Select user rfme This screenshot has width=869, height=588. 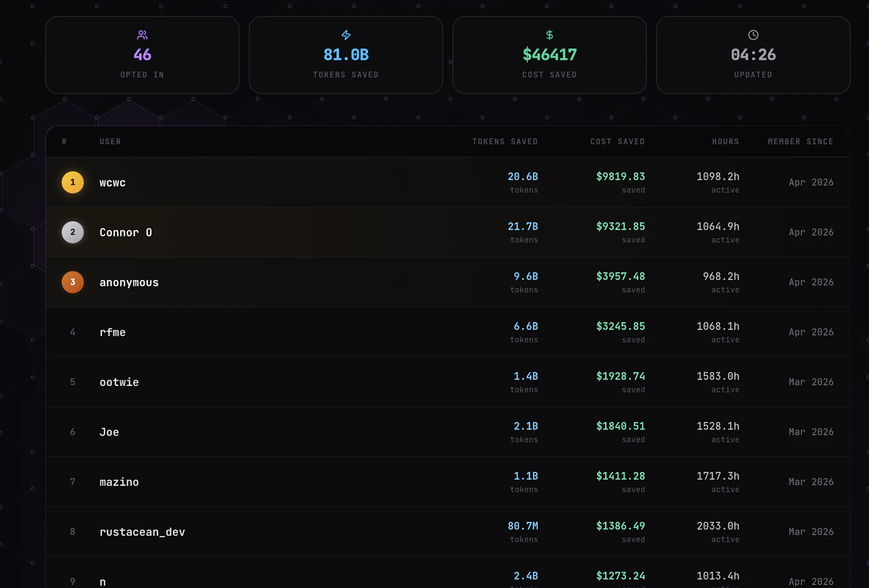(x=112, y=332)
